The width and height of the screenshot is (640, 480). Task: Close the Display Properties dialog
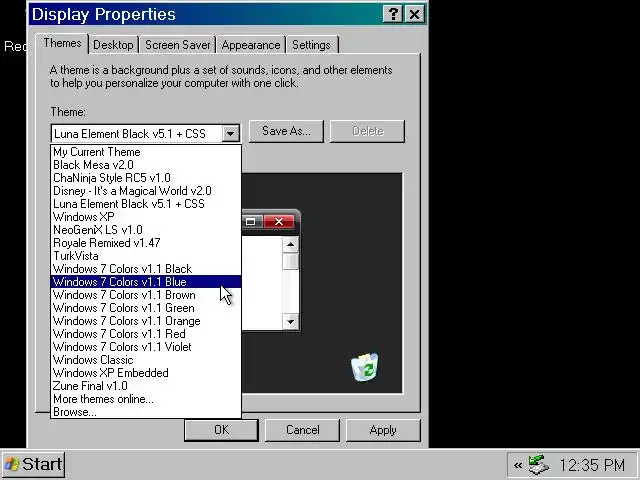(414, 14)
